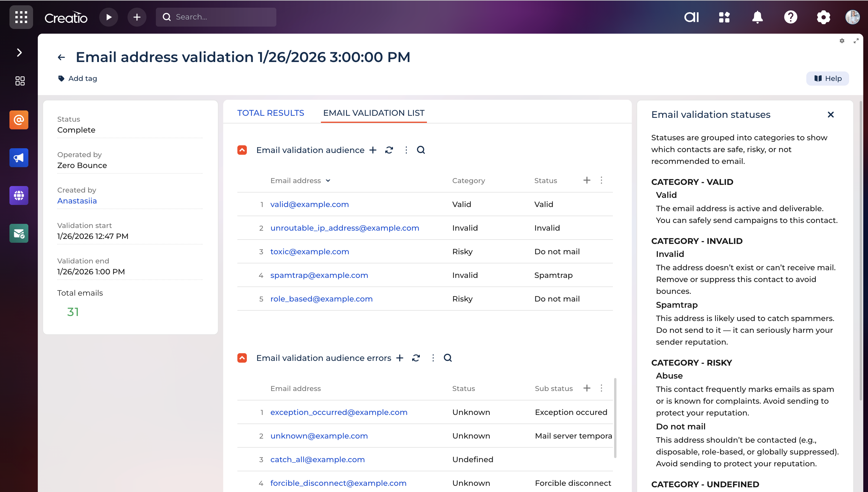Click the Help button

[827, 78]
